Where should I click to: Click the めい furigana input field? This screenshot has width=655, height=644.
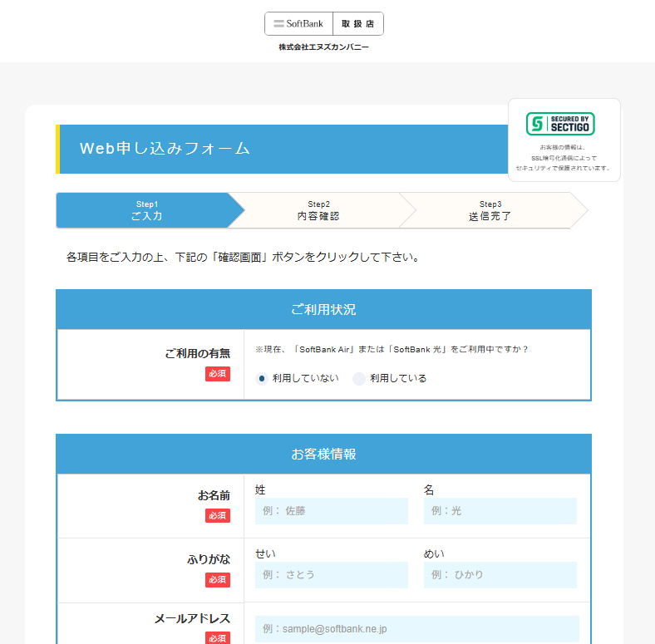point(500,575)
